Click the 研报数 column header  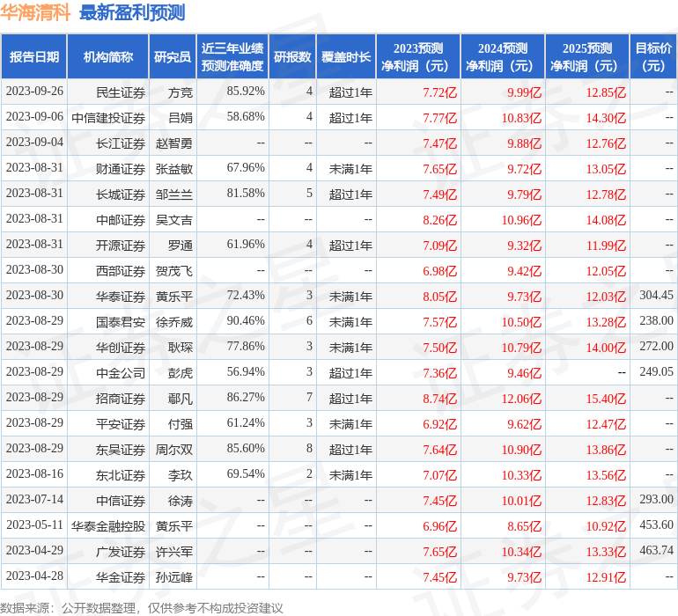[292, 57]
